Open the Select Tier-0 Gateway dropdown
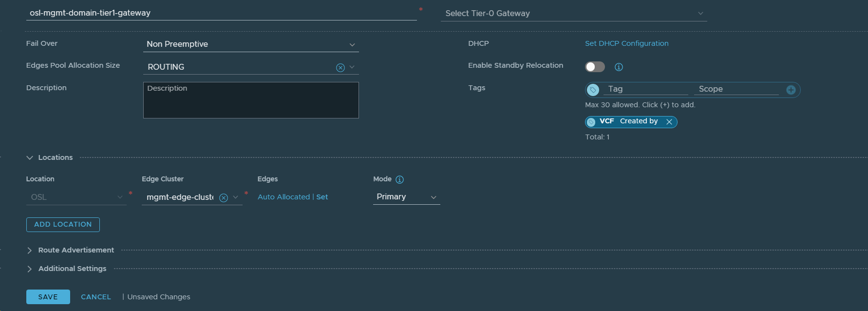Image resolution: width=868 pixels, height=311 pixels. [x=573, y=14]
